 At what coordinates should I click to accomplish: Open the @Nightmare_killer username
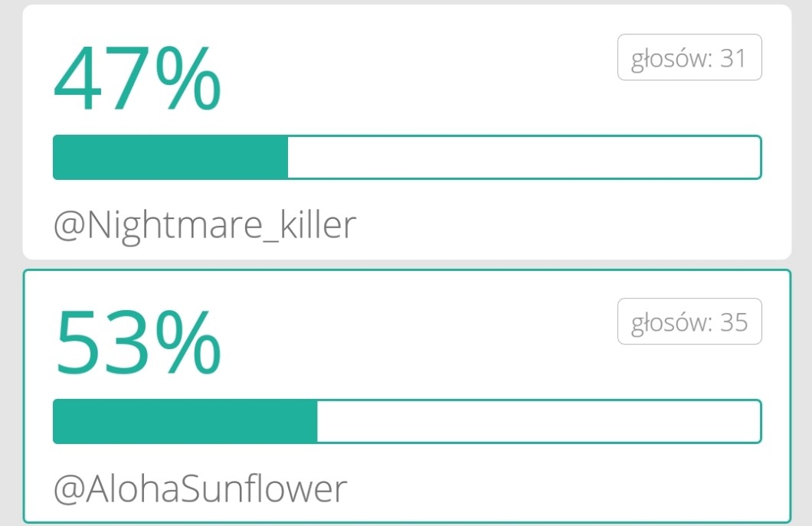[205, 225]
